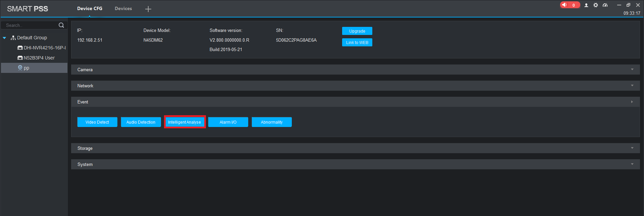Open the user account icon
644x216 pixels.
pos(586,5)
